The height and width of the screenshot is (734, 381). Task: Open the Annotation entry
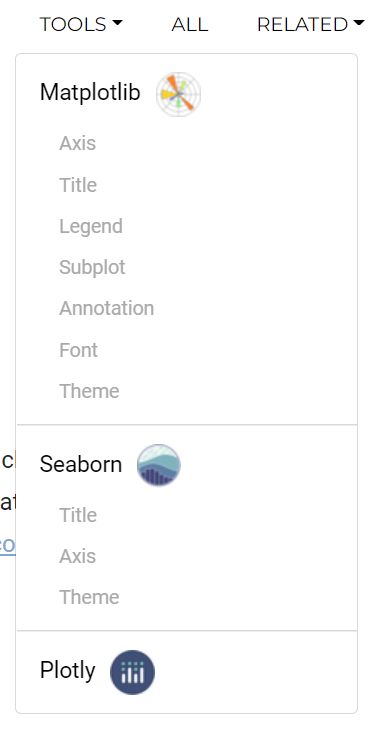(106, 308)
